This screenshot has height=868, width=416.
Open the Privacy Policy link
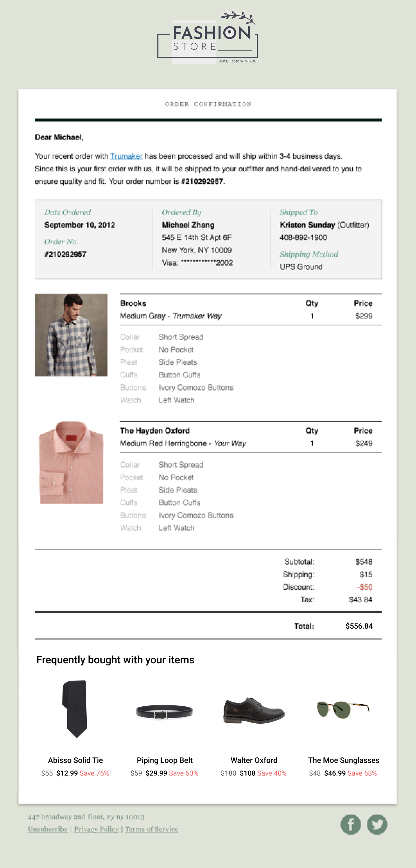pyautogui.click(x=96, y=829)
